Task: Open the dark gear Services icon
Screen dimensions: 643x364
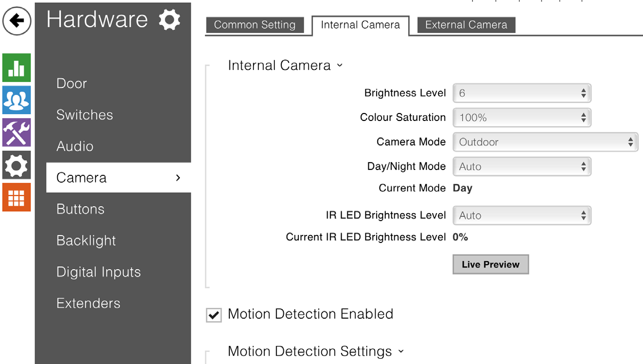Action: pos(17,165)
